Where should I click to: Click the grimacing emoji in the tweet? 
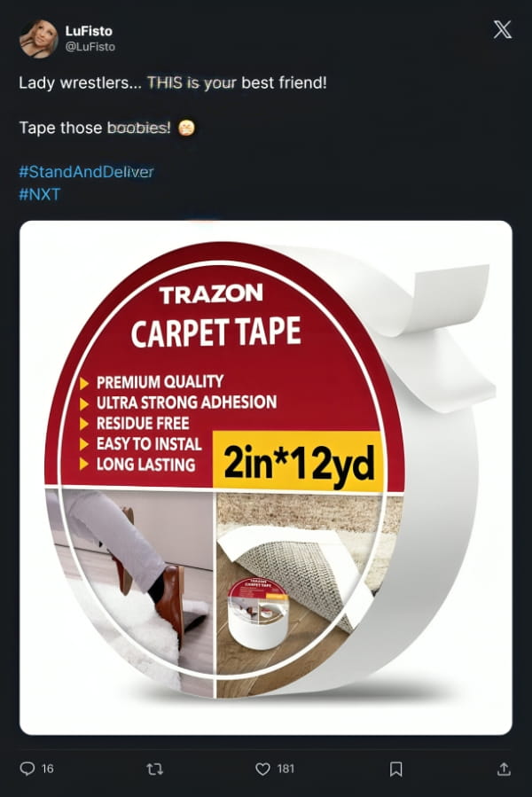[187, 128]
